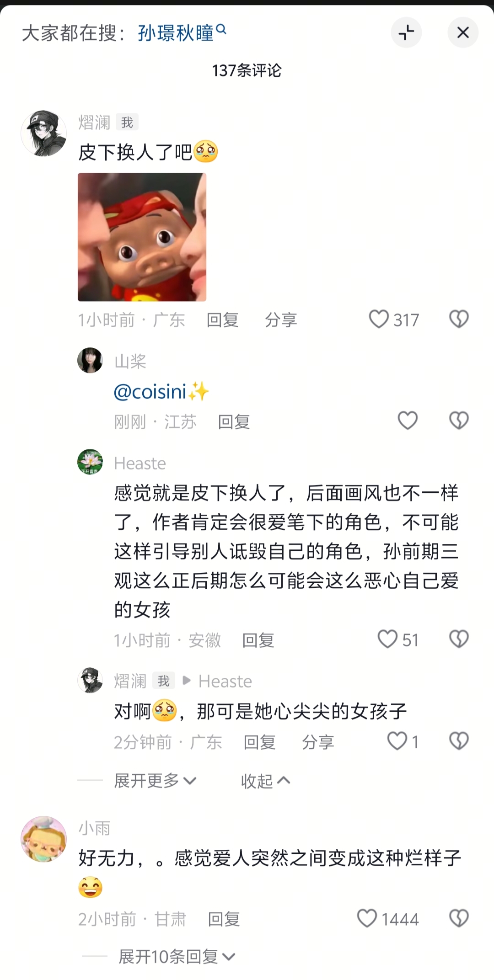
Task: Dislike the 皮下换人了吧 comment
Action: pos(459,319)
